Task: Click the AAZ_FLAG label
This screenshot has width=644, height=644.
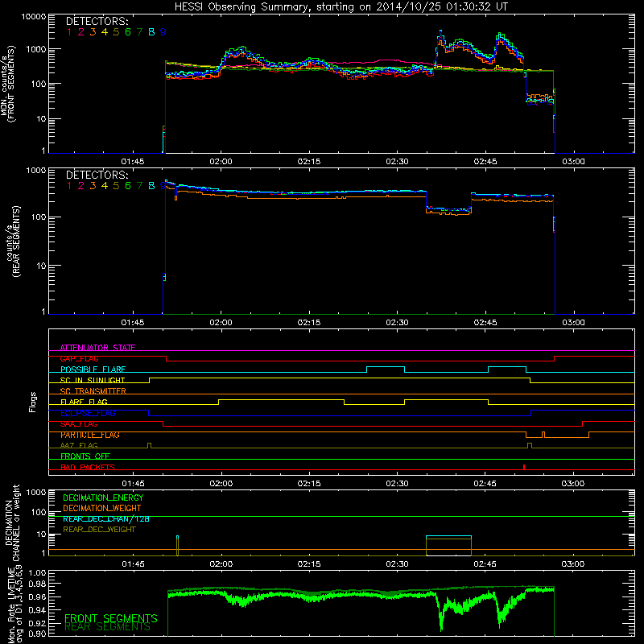Action: 79,445
